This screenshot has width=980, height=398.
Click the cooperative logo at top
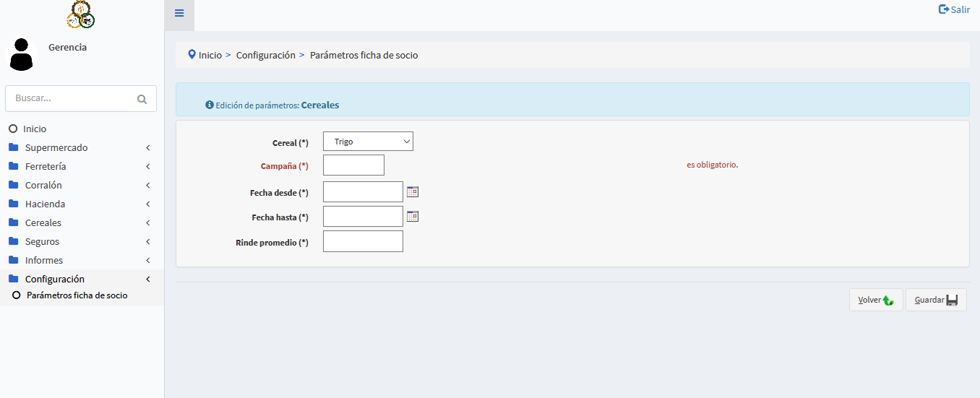point(81,14)
